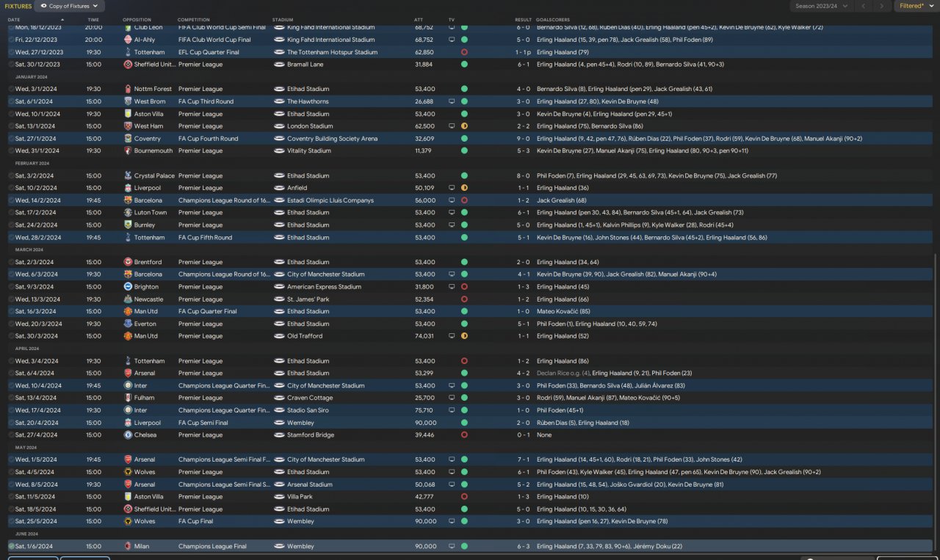Click 'FIFA Club World Cup Final' competition text
This screenshot has width=940, height=560.
click(x=214, y=40)
